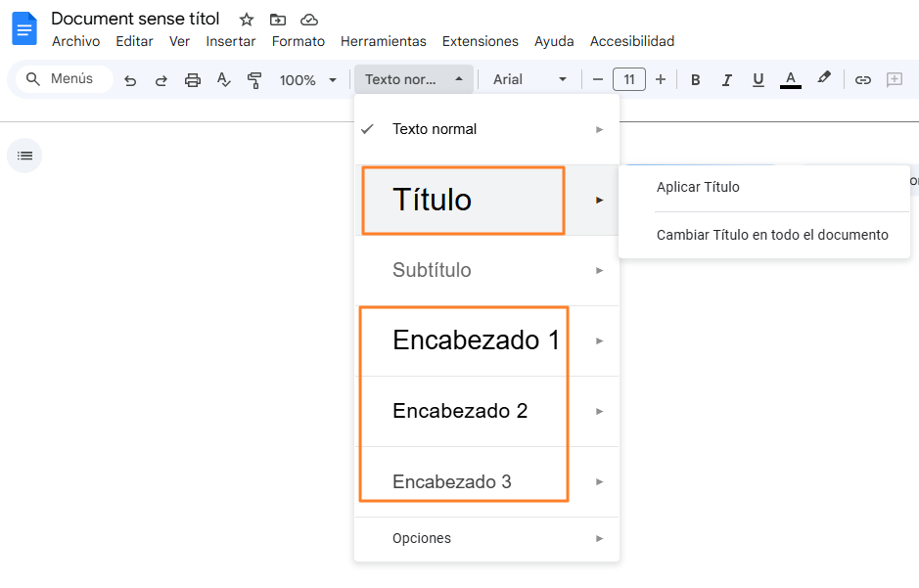Insert a link using the link icon
The height and width of the screenshot is (588, 919).
tap(862, 79)
